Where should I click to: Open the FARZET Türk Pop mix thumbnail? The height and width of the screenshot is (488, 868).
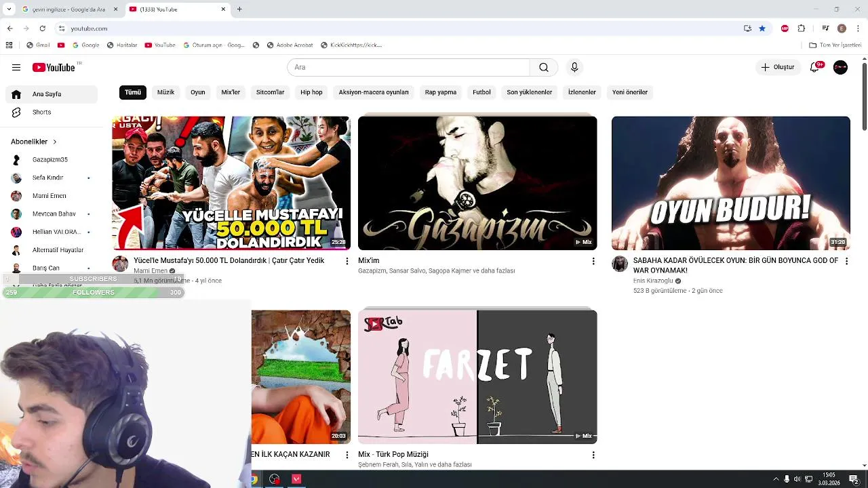pyautogui.click(x=477, y=377)
